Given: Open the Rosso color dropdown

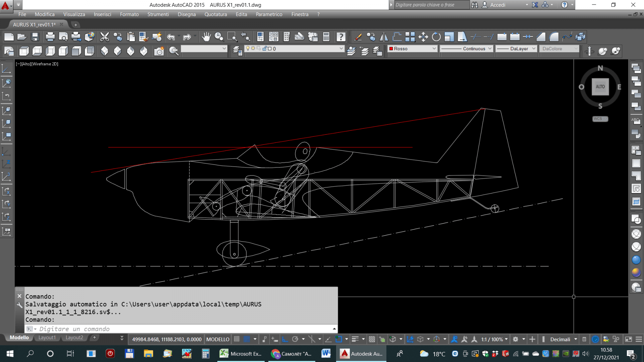Looking at the screenshot, I should point(413,49).
